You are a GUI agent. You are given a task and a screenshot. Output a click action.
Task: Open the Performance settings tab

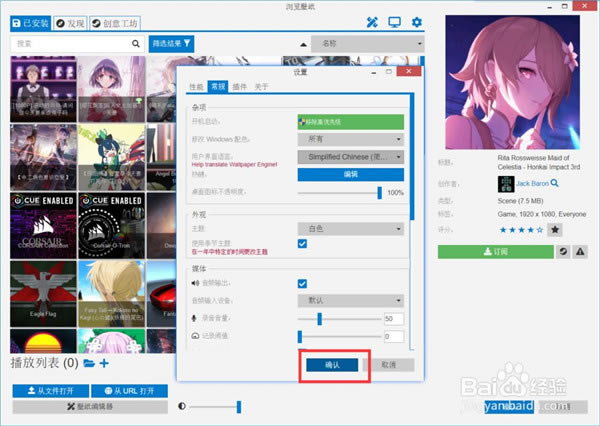coord(196,87)
